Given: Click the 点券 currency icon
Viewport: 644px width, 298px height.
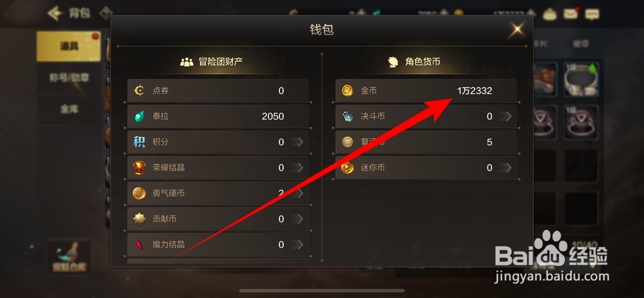Looking at the screenshot, I should pyautogui.click(x=139, y=91).
